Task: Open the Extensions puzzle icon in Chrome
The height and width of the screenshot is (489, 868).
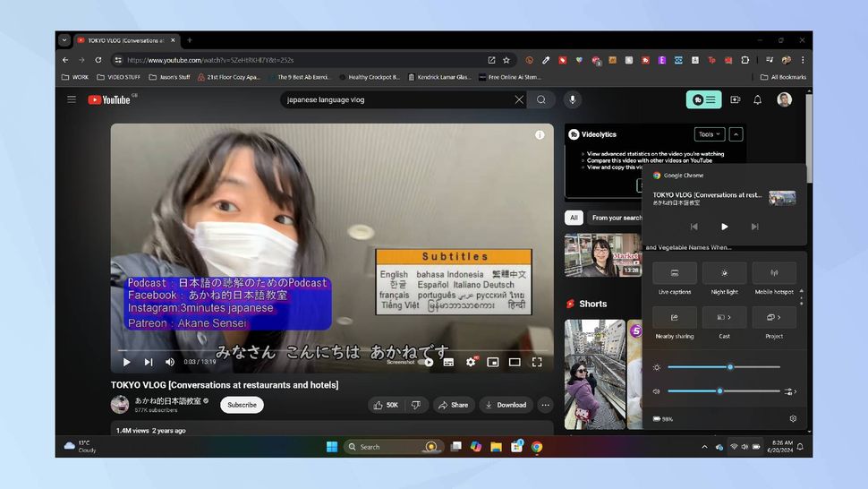Action: pos(745,60)
